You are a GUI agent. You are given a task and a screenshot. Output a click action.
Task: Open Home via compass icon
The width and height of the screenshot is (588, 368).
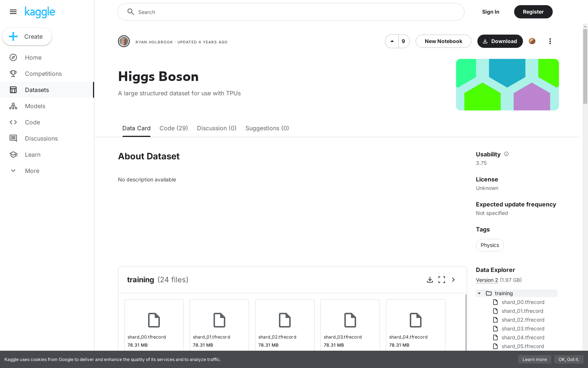[x=13, y=57]
